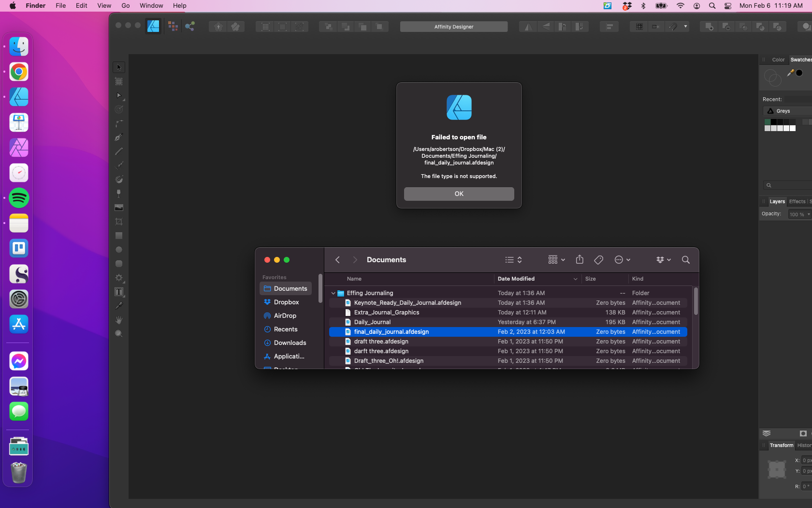Select AirDrop in Finder sidebar
The height and width of the screenshot is (508, 812).
(x=286, y=315)
